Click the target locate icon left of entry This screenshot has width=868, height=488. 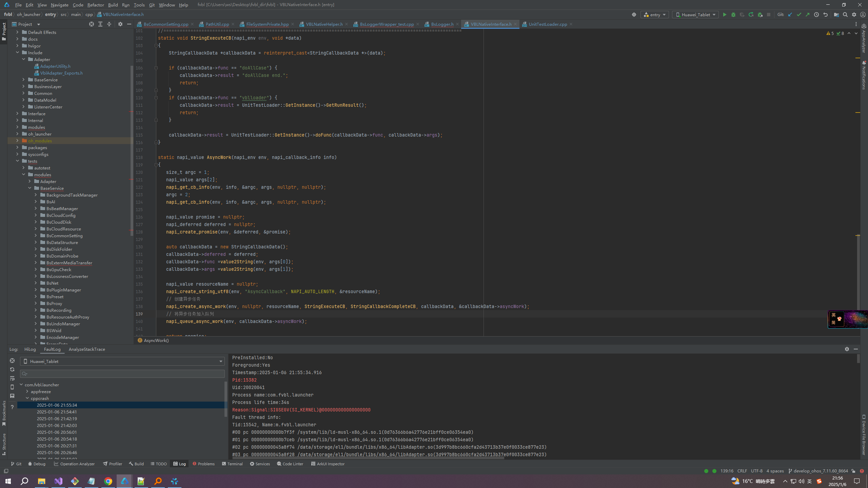click(x=634, y=15)
